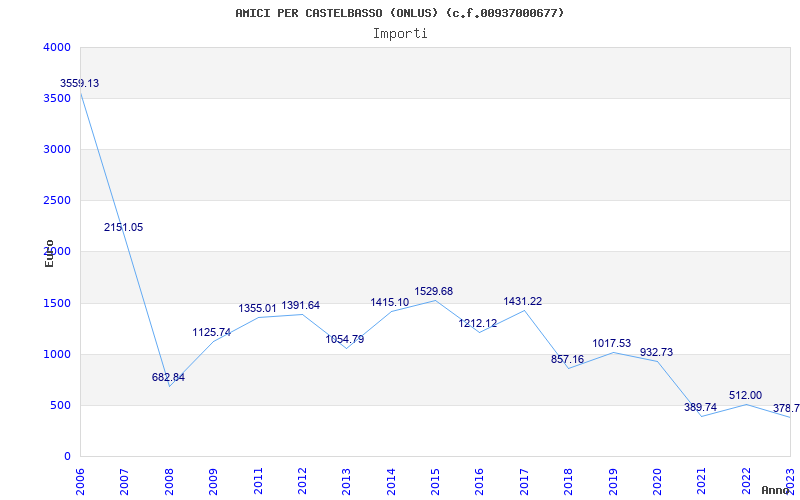Click the 4000 y-axis tick label
800x500 pixels.
58,47
